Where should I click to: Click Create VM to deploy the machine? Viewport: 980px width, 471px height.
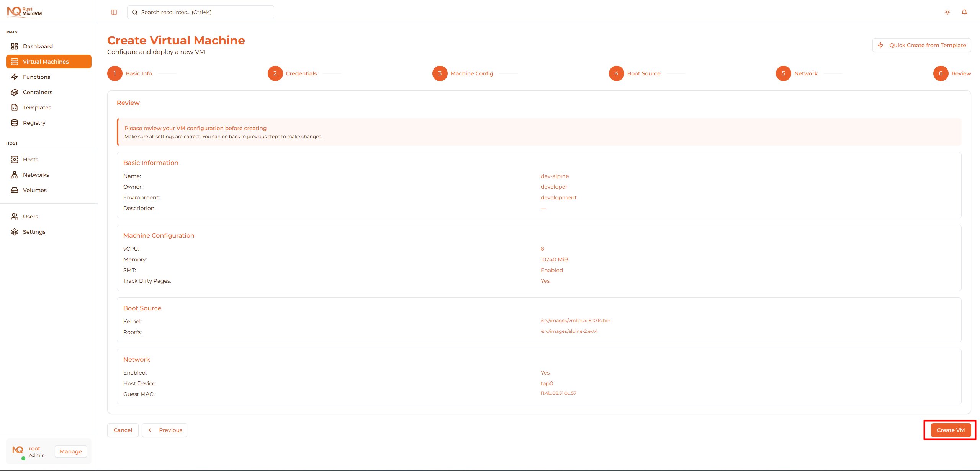coord(950,430)
